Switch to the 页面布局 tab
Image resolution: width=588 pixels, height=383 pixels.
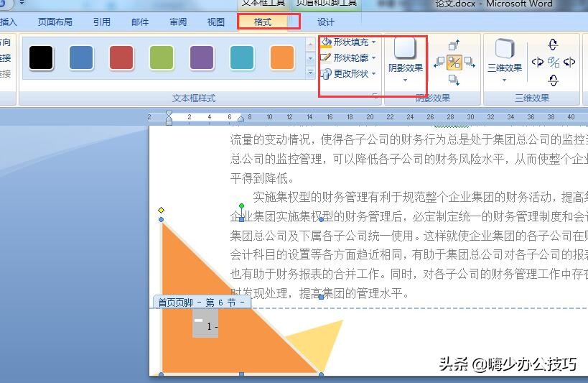55,22
